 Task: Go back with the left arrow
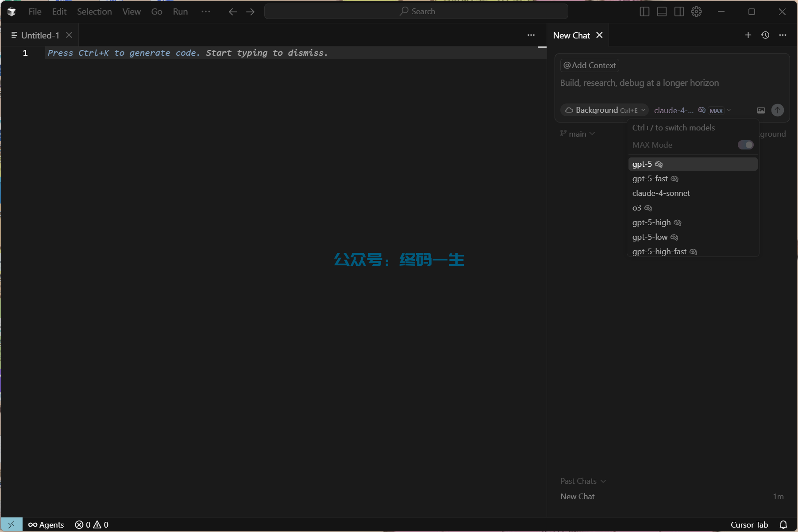233,12
